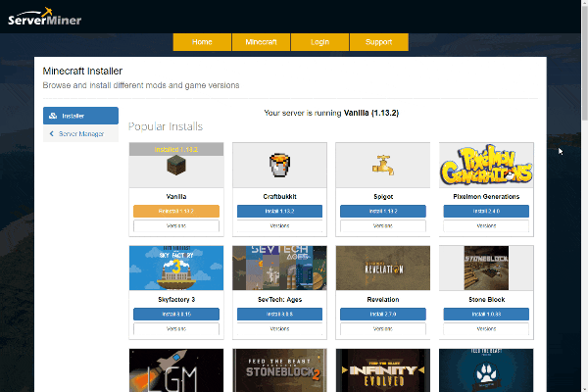
Task: Click the StoneBlock 2 thumbnail
Action: click(x=279, y=370)
